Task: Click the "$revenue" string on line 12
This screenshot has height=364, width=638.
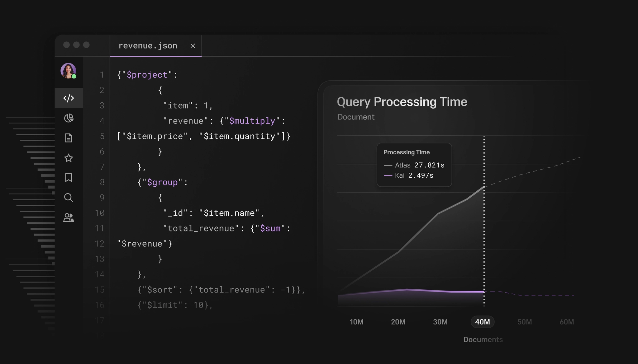Action: point(142,244)
